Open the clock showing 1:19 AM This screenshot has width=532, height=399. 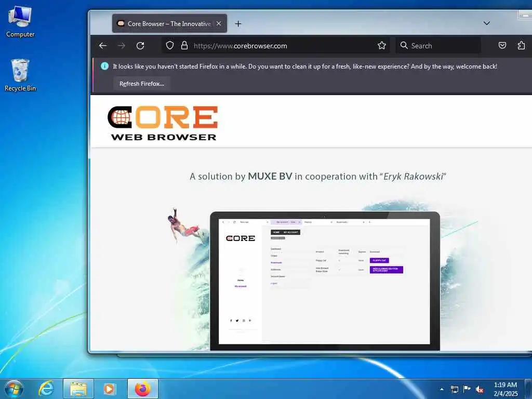(x=506, y=389)
